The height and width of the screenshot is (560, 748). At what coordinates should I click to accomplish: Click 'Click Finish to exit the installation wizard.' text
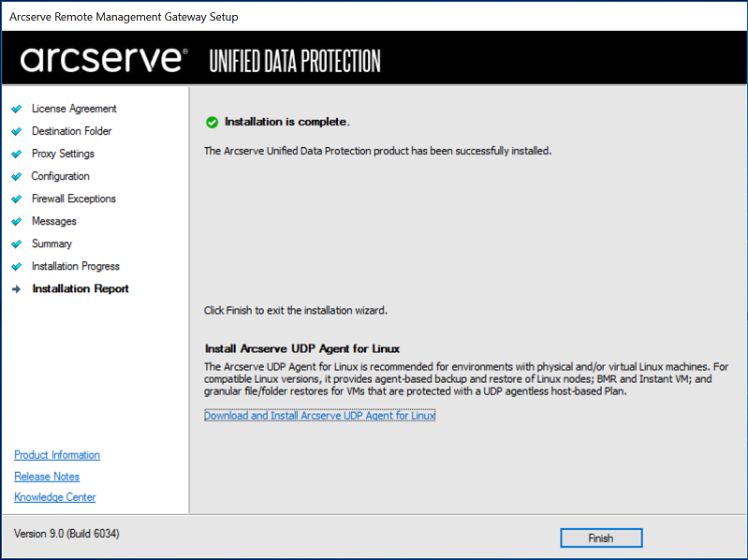click(x=295, y=311)
